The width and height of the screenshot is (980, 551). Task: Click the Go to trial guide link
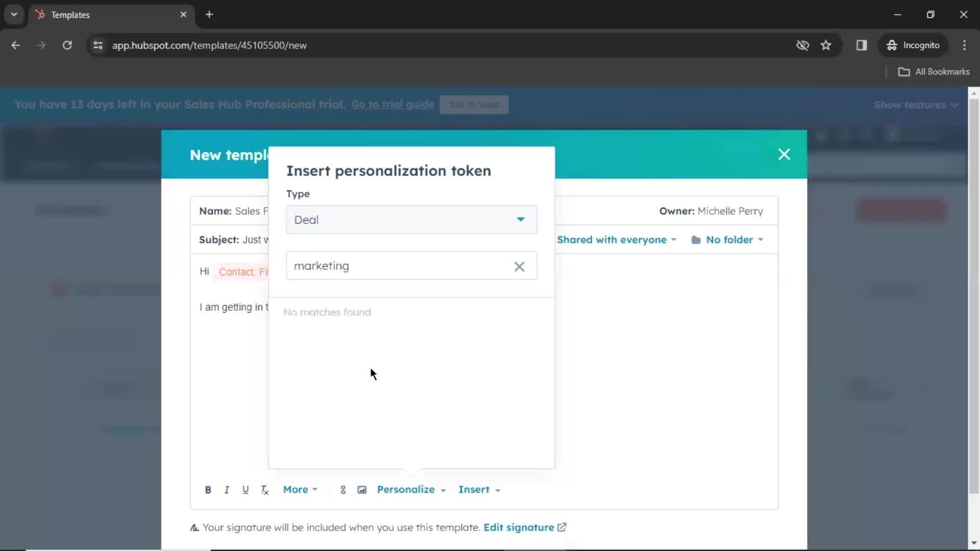[393, 104]
